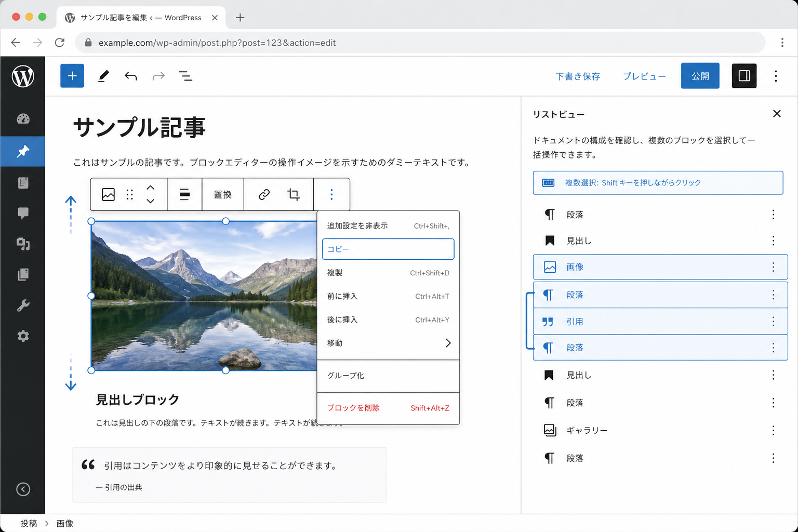The width and height of the screenshot is (798, 532).
Task: Open the block alignment control
Action: pyautogui.click(x=184, y=194)
